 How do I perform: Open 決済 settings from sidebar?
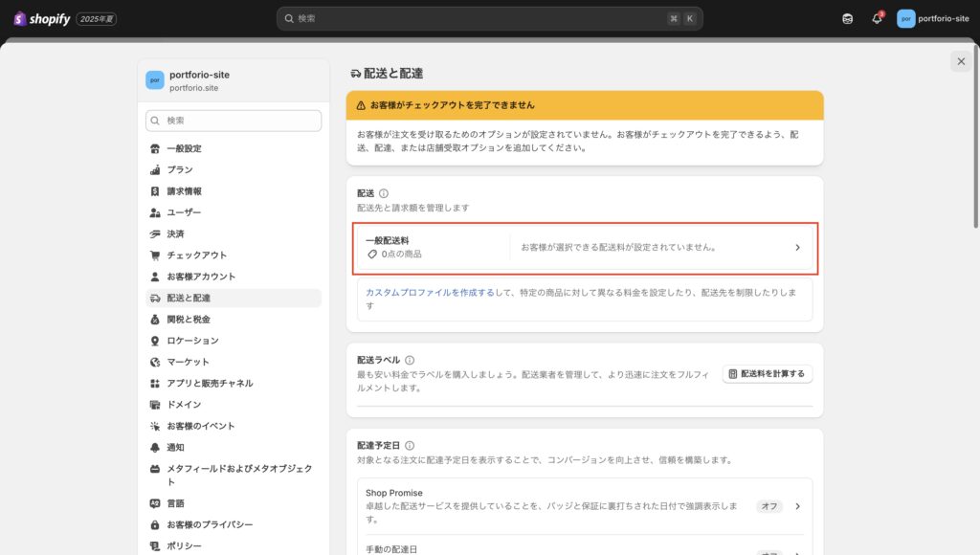(175, 233)
